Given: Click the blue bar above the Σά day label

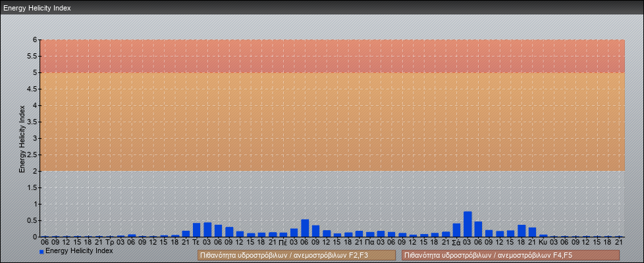Looking at the screenshot, I should [x=456, y=230].
